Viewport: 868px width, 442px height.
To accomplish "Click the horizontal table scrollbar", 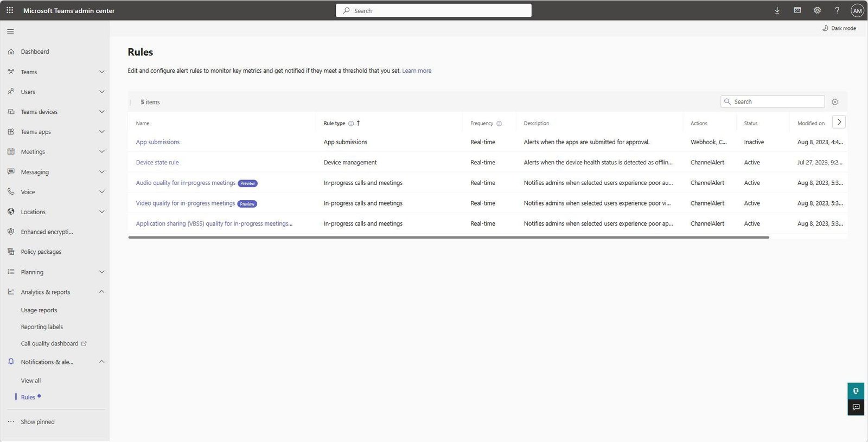I will [449, 238].
